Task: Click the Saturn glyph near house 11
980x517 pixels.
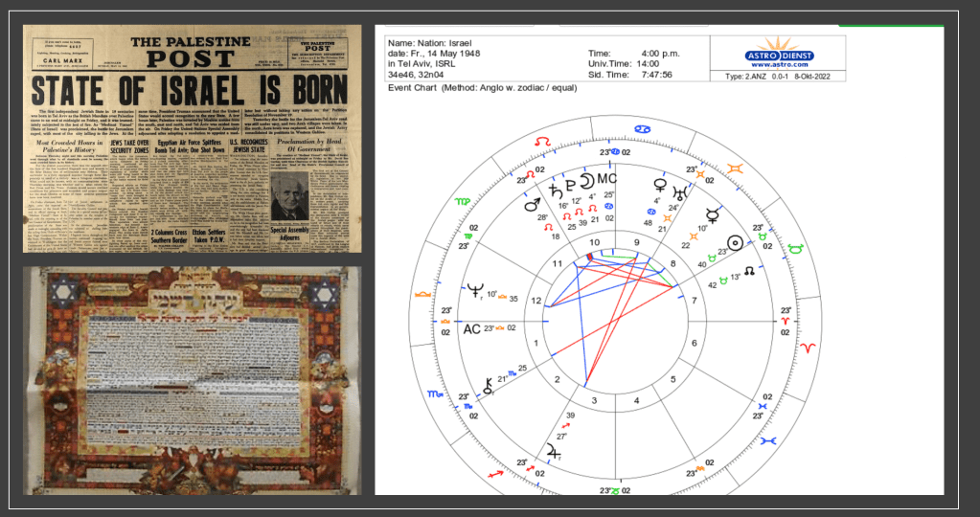Action: tap(555, 188)
